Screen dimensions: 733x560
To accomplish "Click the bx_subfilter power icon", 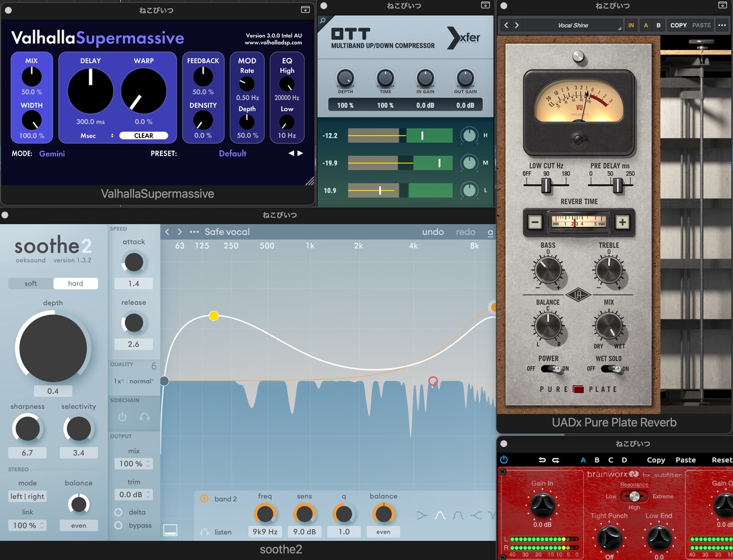I will 503,460.
